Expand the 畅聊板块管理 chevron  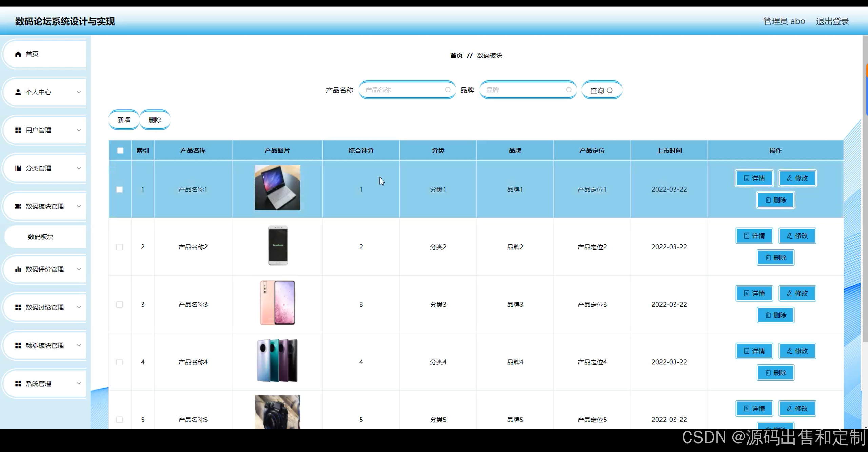click(79, 345)
